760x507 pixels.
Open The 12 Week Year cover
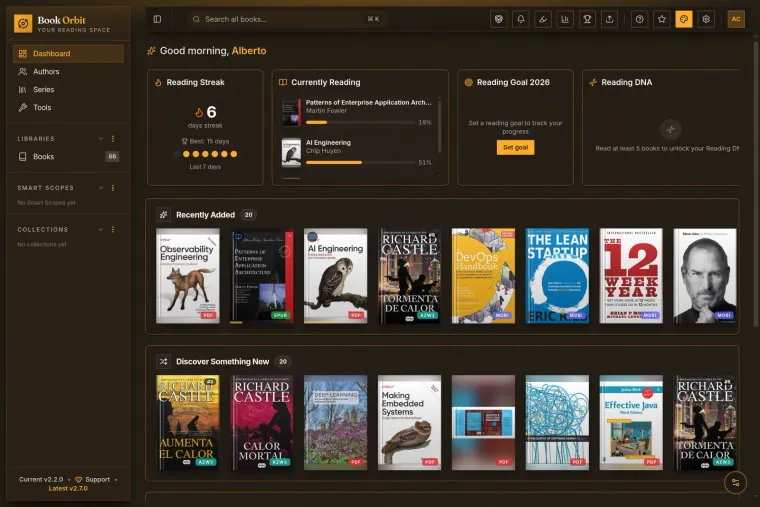tap(631, 276)
